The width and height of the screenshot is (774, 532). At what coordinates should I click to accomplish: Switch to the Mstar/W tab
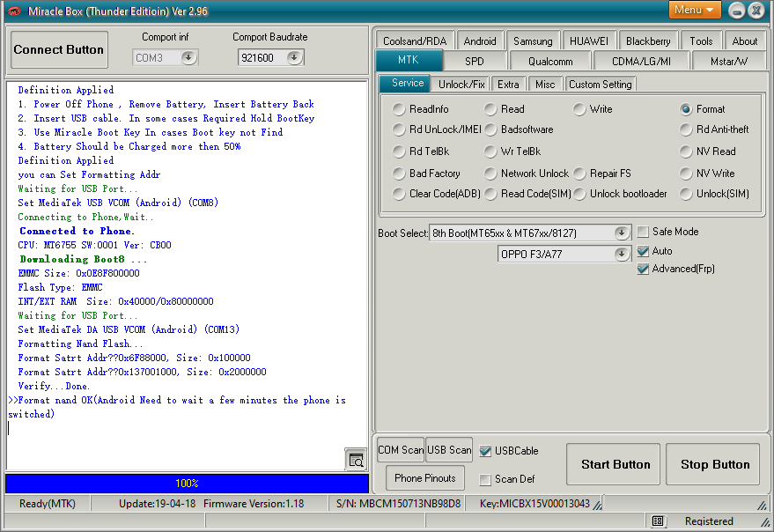point(728,62)
